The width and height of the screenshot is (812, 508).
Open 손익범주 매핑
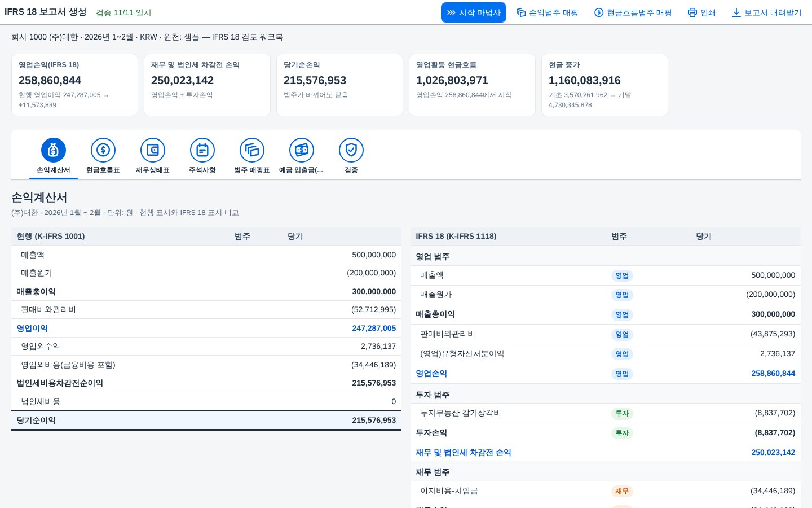548,12
